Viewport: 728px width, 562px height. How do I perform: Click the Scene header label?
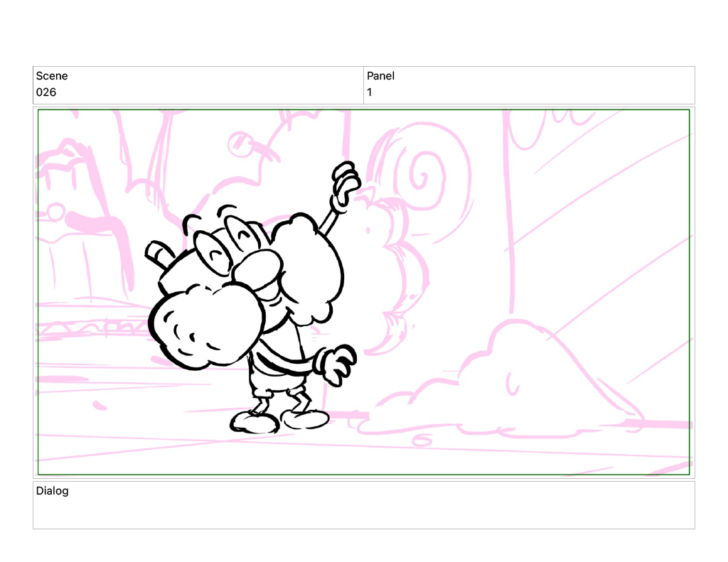(x=52, y=76)
